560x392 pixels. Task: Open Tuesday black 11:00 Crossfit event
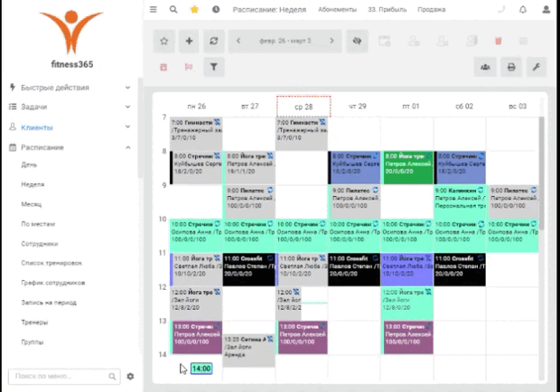(x=249, y=269)
